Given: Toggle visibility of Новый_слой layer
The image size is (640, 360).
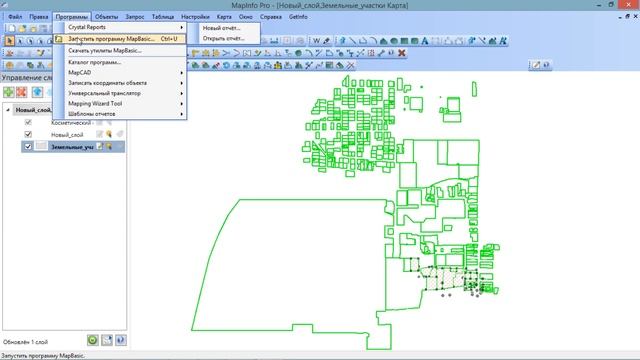Looking at the screenshot, I should pyautogui.click(x=28, y=134).
